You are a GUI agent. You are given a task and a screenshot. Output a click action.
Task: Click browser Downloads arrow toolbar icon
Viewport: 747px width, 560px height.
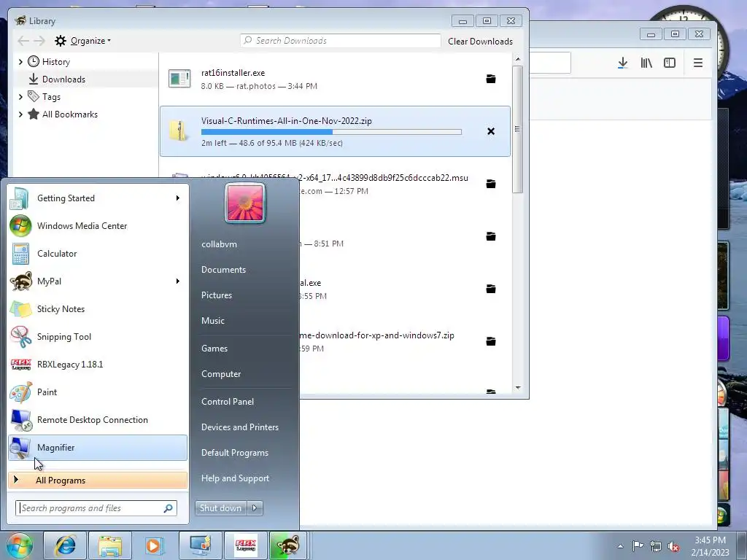click(x=622, y=63)
